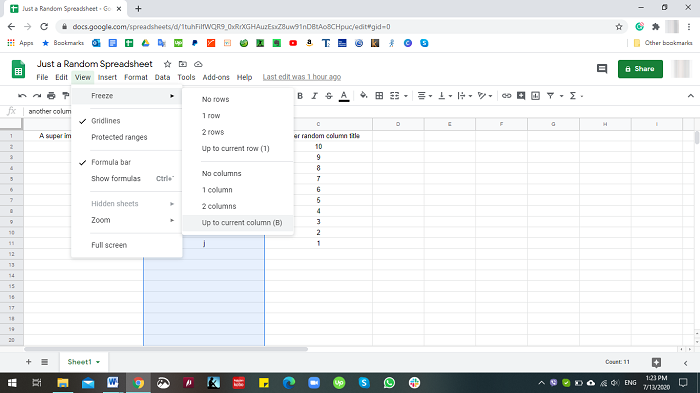Click the Windows Start button
The height and width of the screenshot is (393, 700).
click(12, 383)
